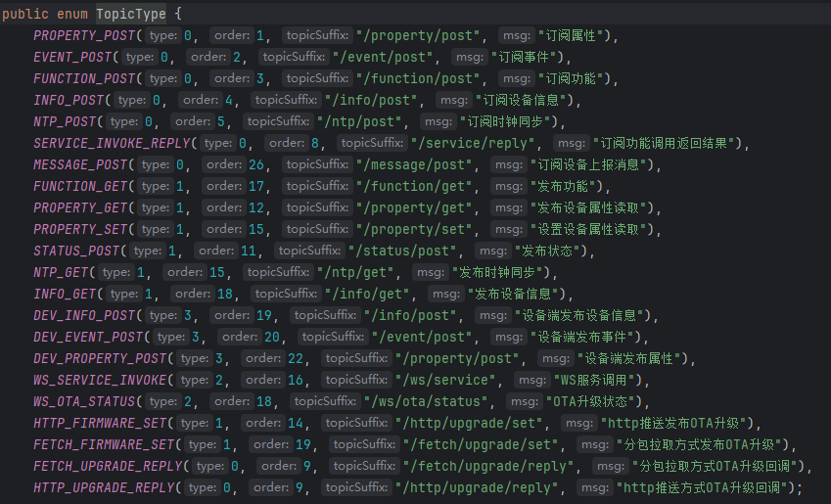The height and width of the screenshot is (504, 831).
Task: Click the msg hint in NTP_GET row
Action: (x=430, y=272)
